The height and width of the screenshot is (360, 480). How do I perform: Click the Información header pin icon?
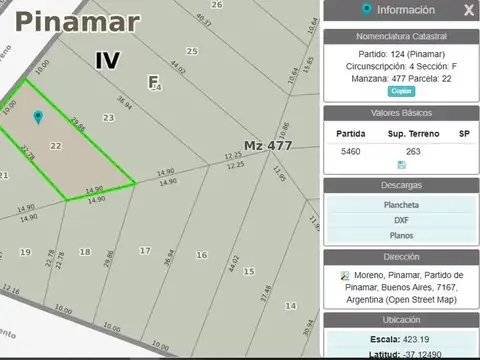tap(366, 9)
